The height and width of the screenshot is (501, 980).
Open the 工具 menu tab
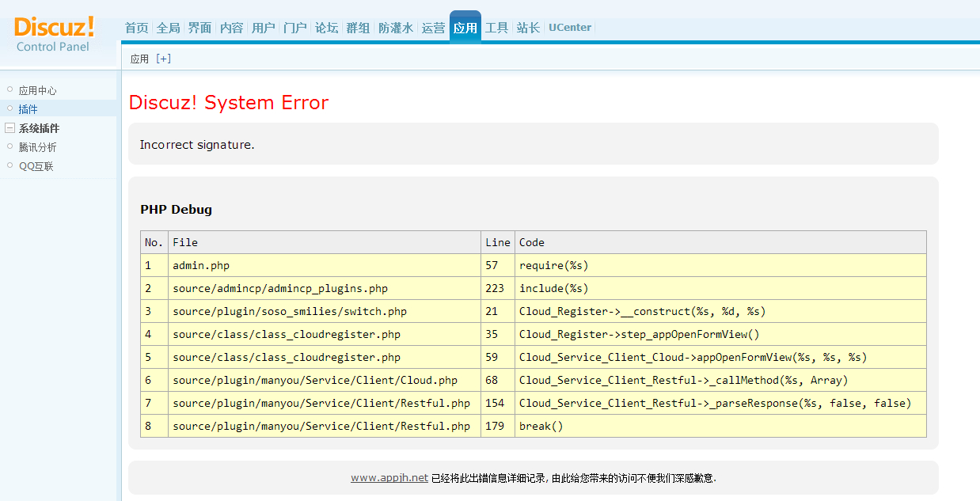pos(496,28)
